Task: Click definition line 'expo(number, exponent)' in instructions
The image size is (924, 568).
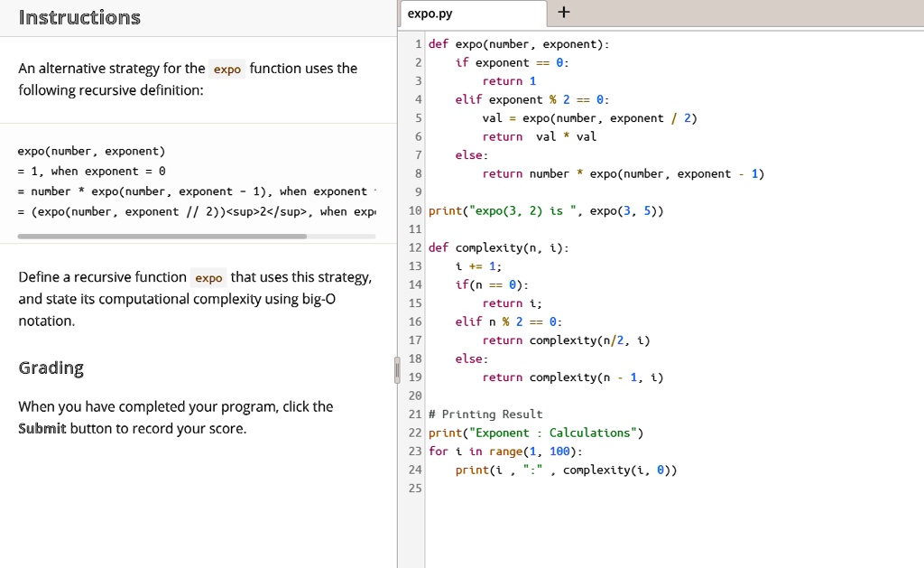Action: [x=91, y=151]
